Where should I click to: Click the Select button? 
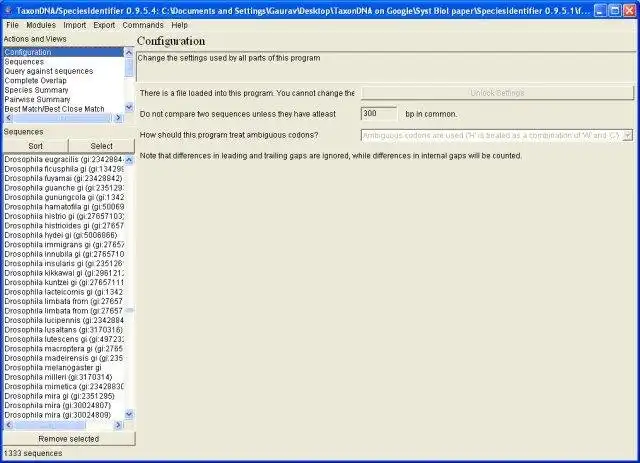(101, 146)
